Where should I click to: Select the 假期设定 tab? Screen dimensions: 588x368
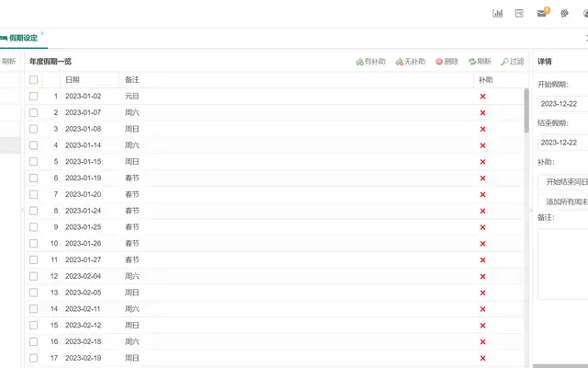click(23, 38)
